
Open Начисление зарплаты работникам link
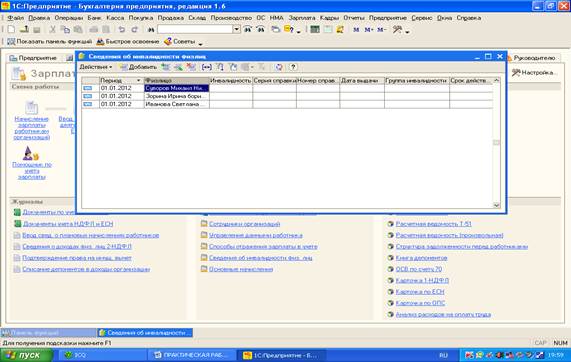(x=31, y=128)
